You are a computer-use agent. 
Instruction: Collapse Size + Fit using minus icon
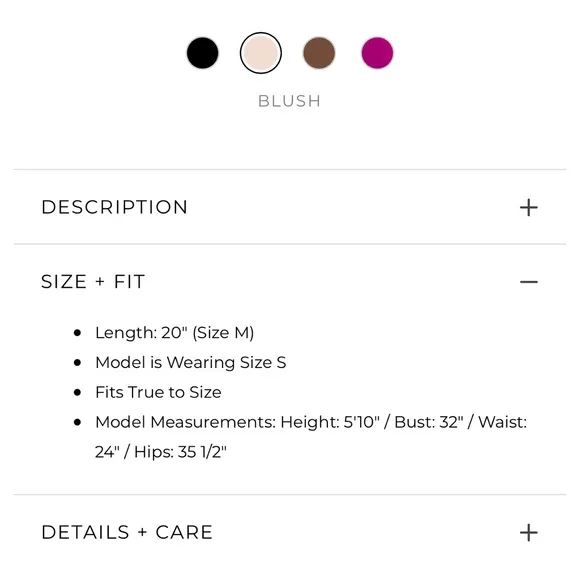[x=529, y=282]
